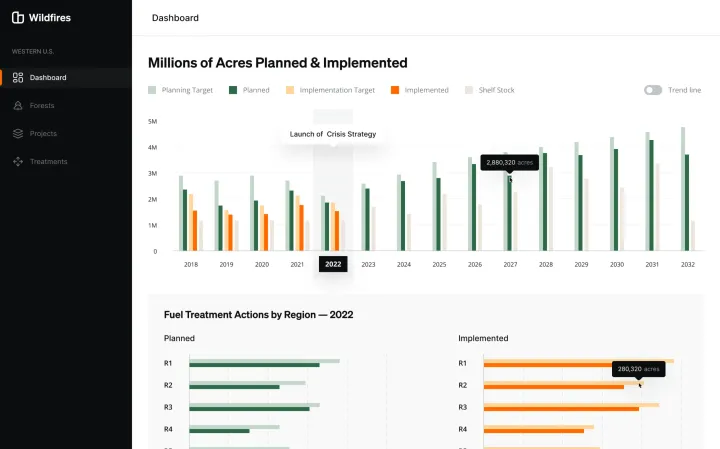Click Planning Target legend swatch
The width and height of the screenshot is (720, 449).
tap(152, 90)
